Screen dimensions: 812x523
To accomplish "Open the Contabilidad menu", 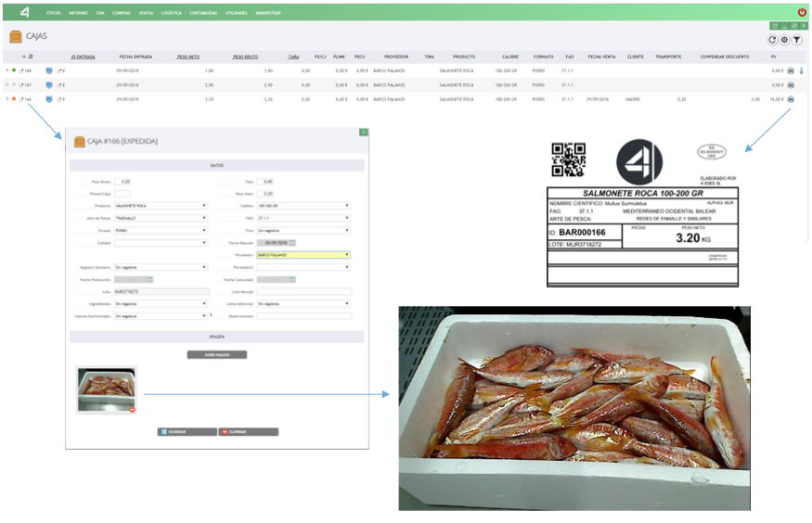I will pyautogui.click(x=203, y=13).
